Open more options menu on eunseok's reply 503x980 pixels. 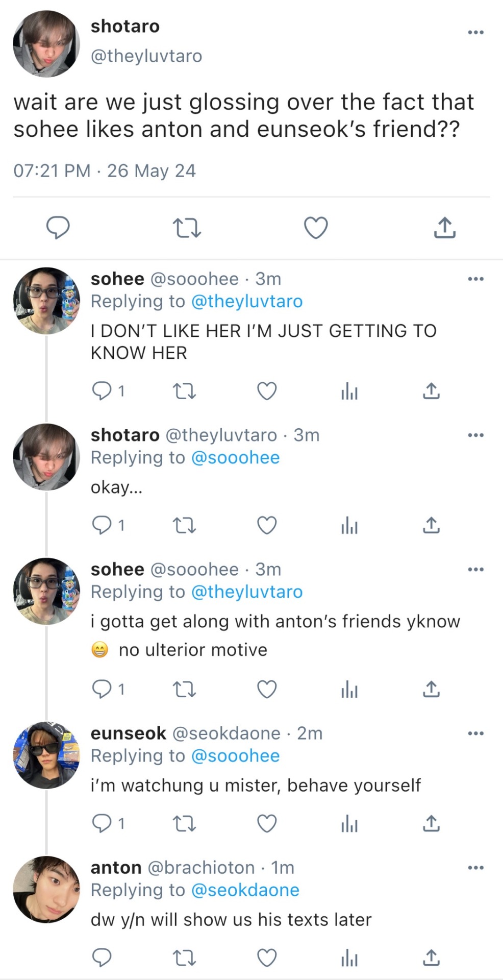point(475,733)
